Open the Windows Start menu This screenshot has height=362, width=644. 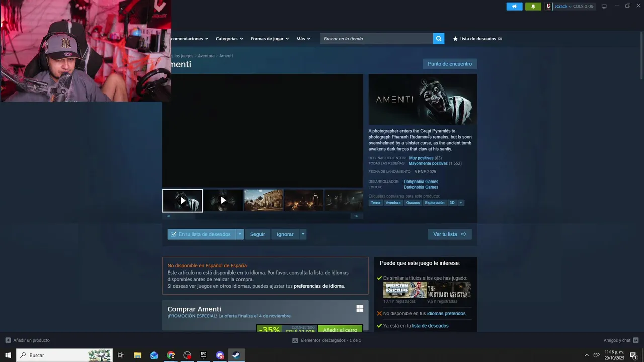pyautogui.click(x=8, y=355)
